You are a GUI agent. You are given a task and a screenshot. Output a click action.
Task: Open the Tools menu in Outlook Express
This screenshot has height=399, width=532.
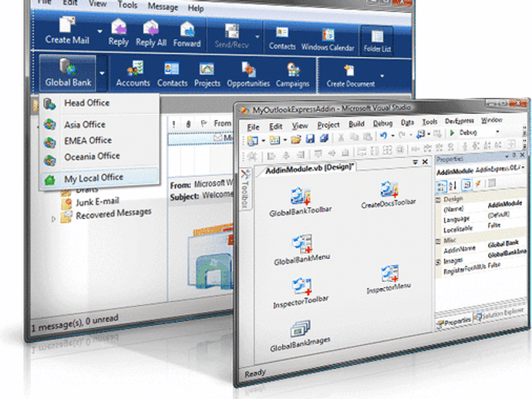(x=127, y=5)
